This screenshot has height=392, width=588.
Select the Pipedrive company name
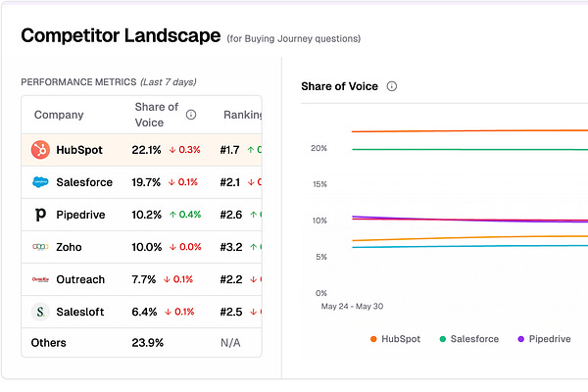click(x=80, y=215)
